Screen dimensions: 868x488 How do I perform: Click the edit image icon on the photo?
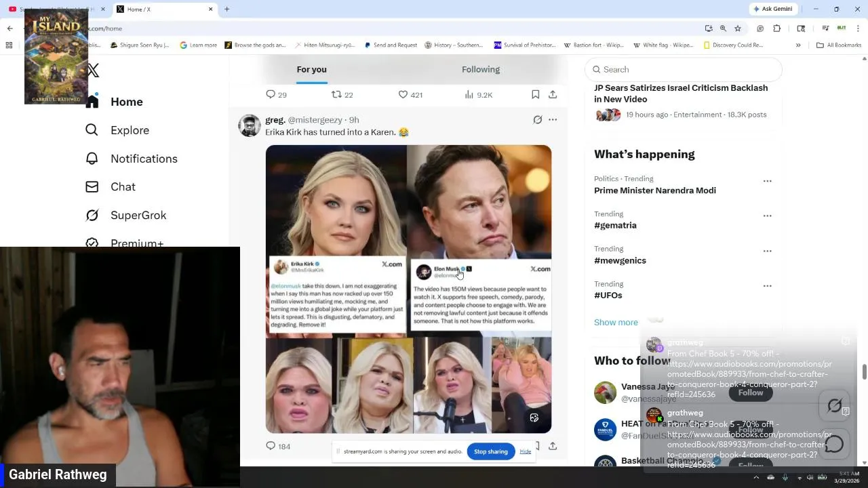tap(534, 418)
